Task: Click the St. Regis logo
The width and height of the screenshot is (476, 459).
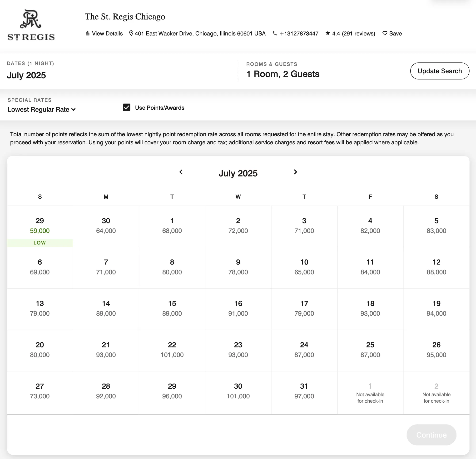Action: point(31,25)
